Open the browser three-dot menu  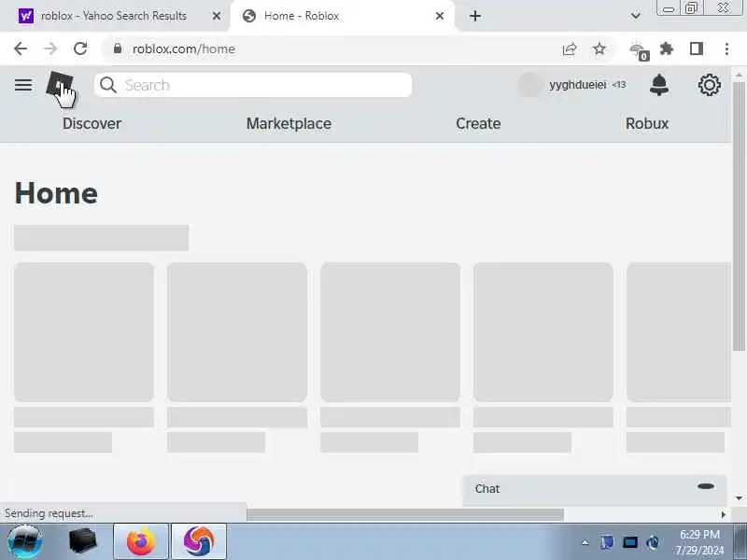(x=726, y=49)
